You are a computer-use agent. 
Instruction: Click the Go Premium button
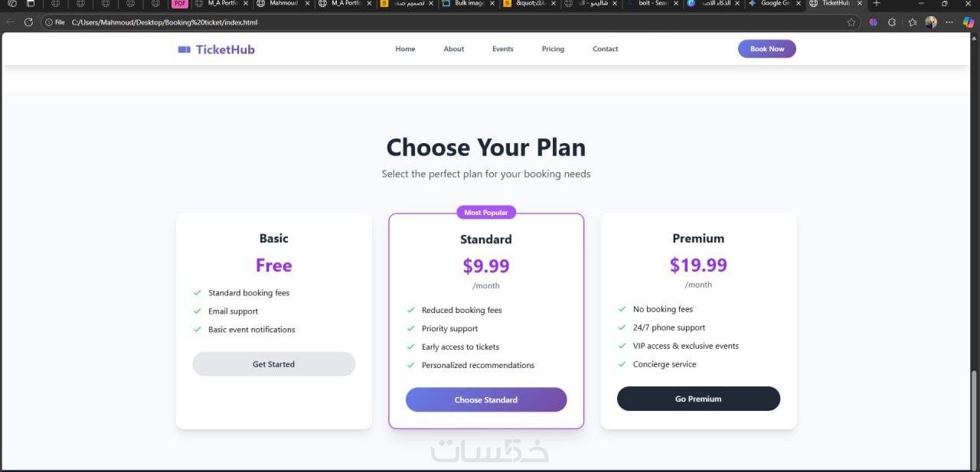click(698, 399)
